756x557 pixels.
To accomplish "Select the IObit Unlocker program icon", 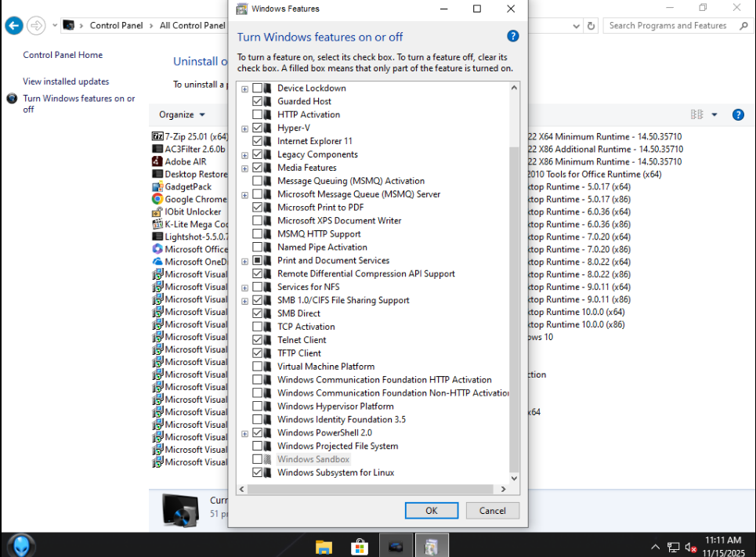I will point(157,212).
